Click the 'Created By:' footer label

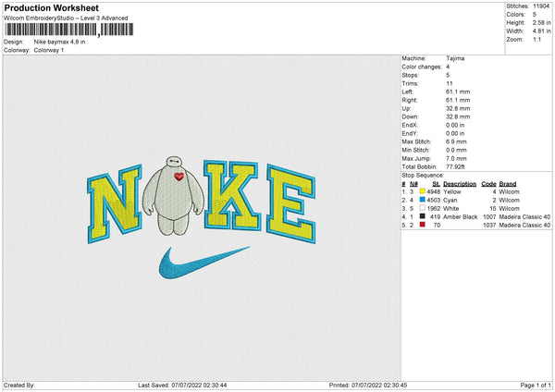pyautogui.click(x=19, y=385)
